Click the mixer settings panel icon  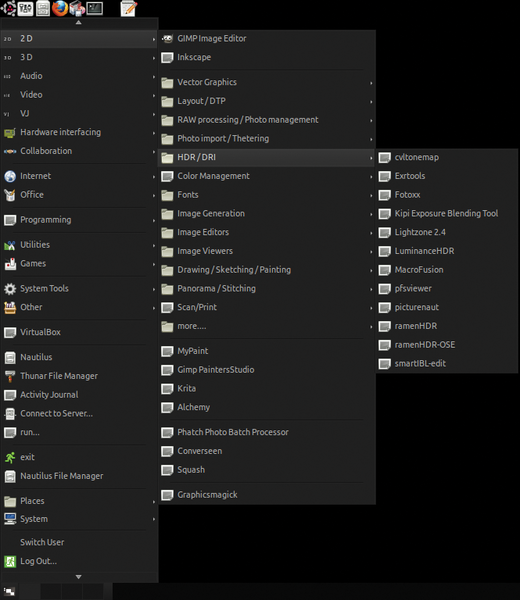[x=26, y=8]
